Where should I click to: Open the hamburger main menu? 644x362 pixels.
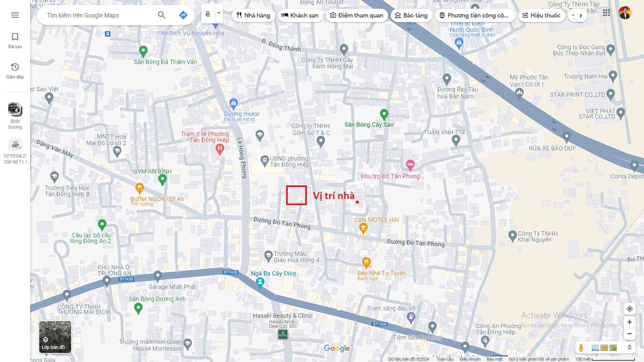[15, 15]
